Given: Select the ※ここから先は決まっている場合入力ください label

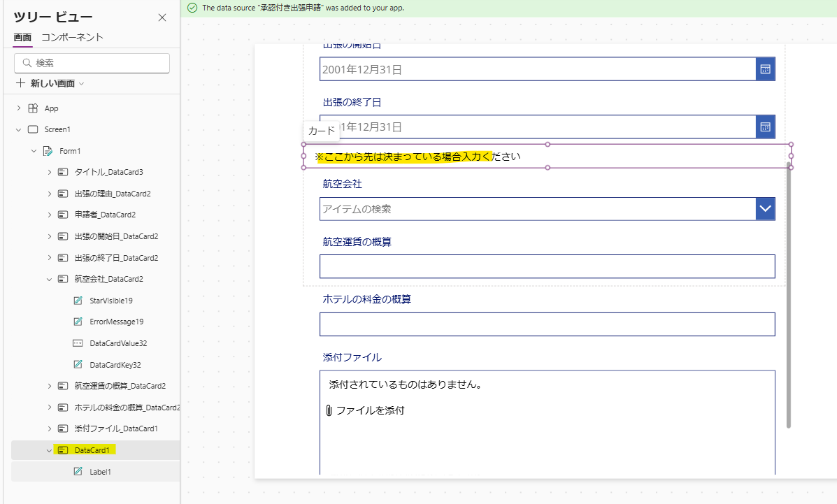Looking at the screenshot, I should point(417,157).
